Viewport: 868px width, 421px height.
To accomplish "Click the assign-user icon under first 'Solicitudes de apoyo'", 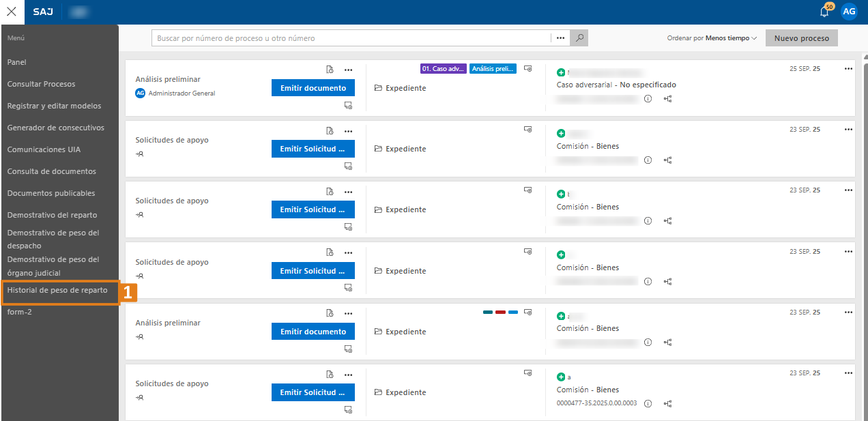I will point(140,154).
